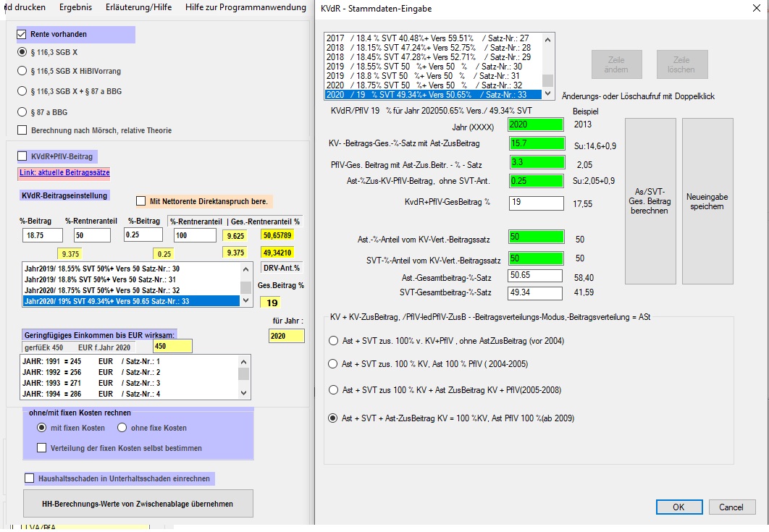Enable 'Haushaltsschaden in Unterhaltsschaden einrechnen'

(x=29, y=478)
